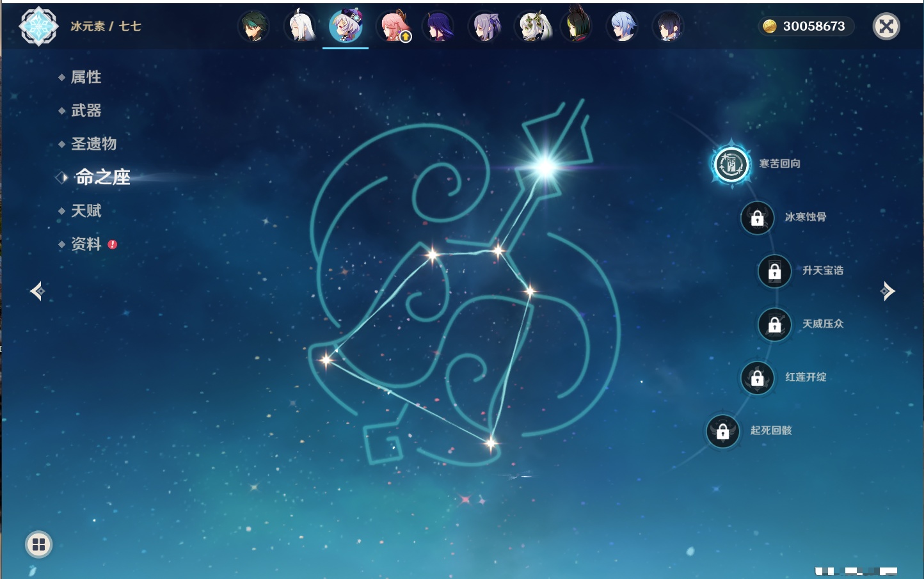Click the Mora coin icon
The height and width of the screenshot is (579, 924).
pyautogui.click(x=770, y=26)
